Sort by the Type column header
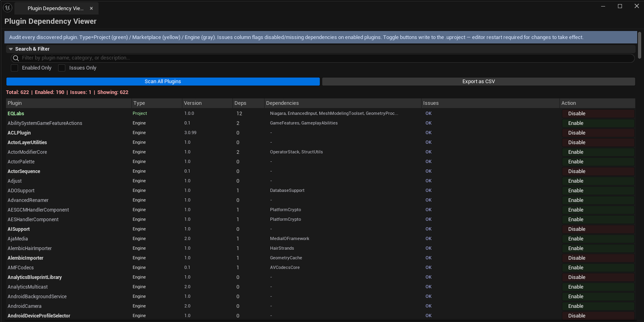Viewport: 644px width, 322px height. tap(157, 103)
